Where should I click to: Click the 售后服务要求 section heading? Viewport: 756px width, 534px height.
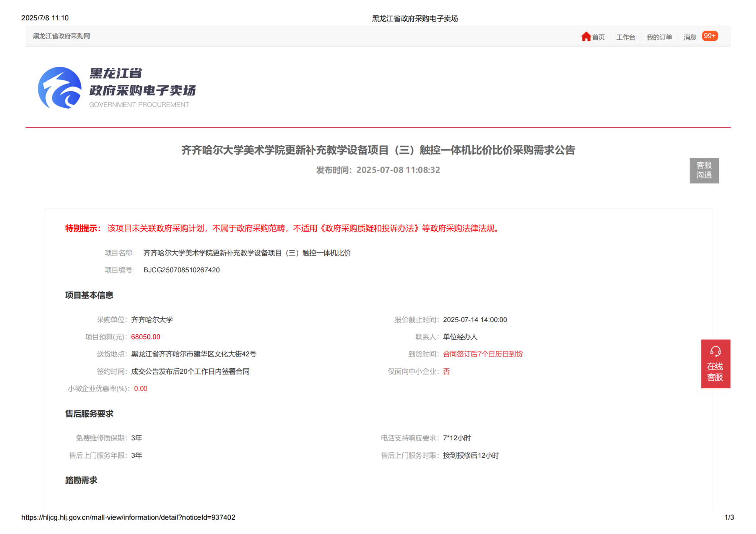click(89, 414)
